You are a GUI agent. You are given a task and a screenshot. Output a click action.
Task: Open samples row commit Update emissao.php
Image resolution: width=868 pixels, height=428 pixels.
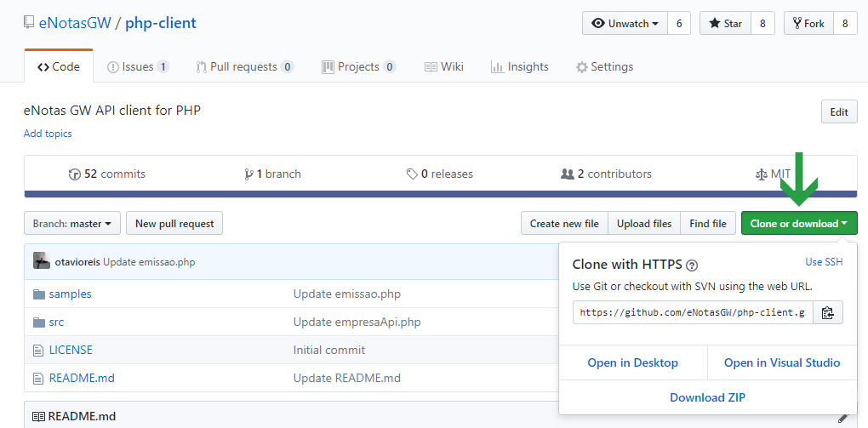pyautogui.click(x=347, y=294)
